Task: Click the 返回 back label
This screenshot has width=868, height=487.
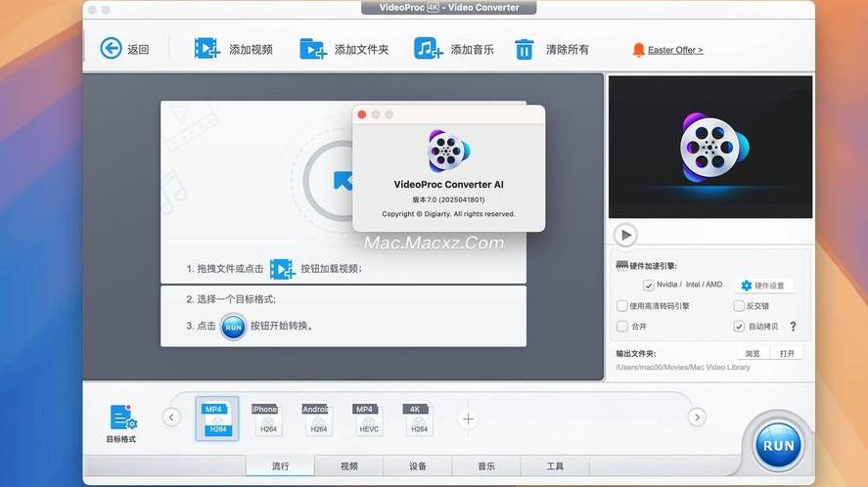Action: point(138,50)
